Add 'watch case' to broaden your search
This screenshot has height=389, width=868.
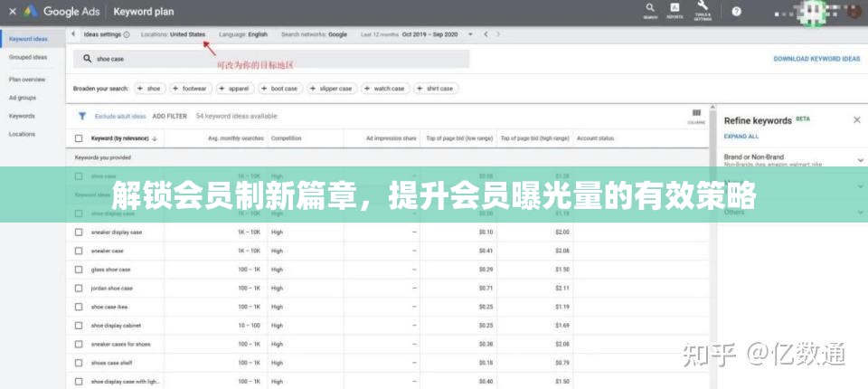pyautogui.click(x=385, y=89)
